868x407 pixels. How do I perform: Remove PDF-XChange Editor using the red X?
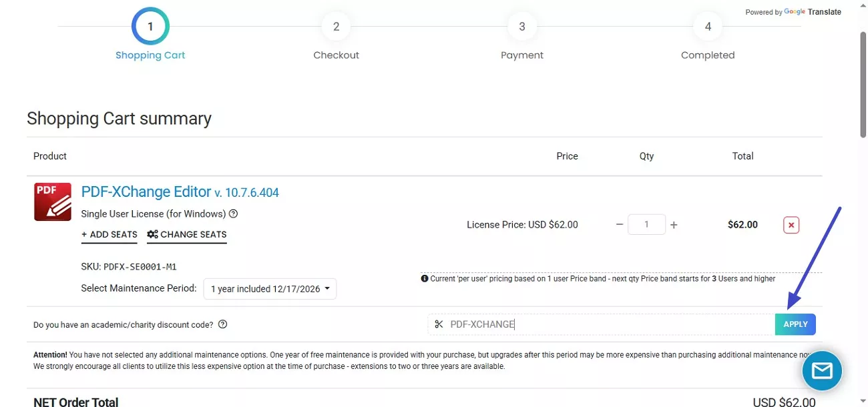coord(791,224)
